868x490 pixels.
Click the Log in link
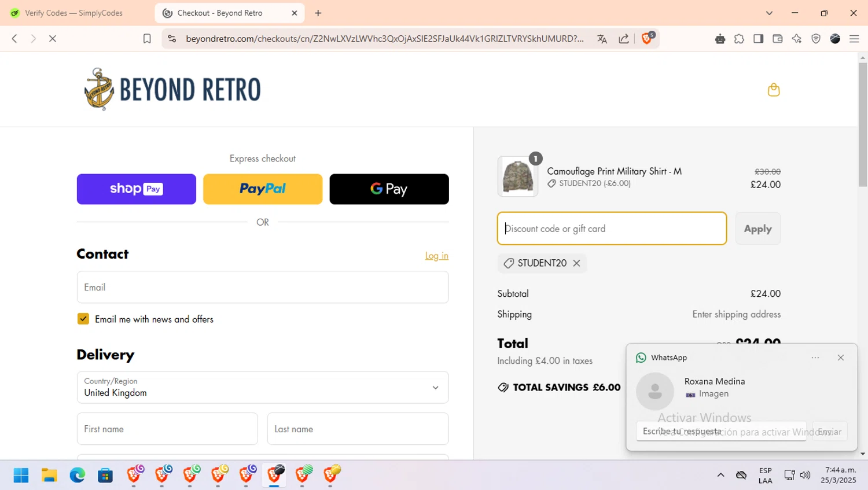coord(437,256)
